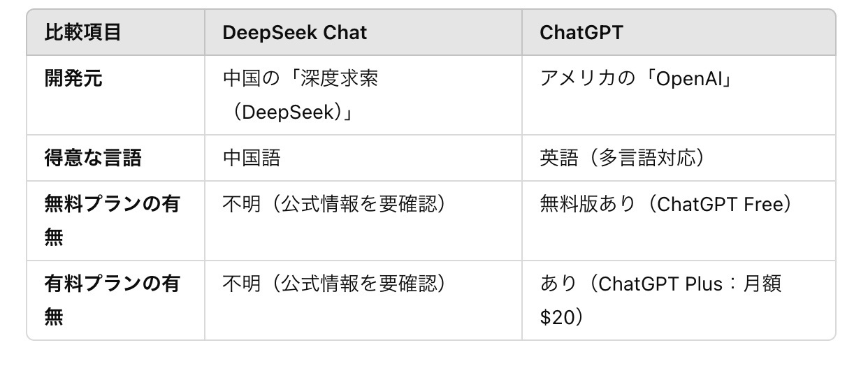Image resolution: width=868 pixels, height=366 pixels.
Task: Click 不明 cell in the 有料プラン row
Action: (x=333, y=284)
